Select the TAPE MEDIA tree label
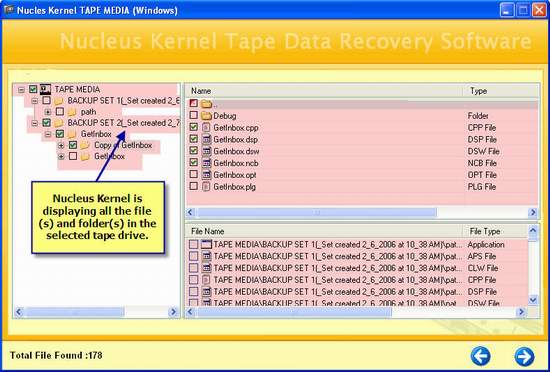The height and width of the screenshot is (372, 550). 77,89
